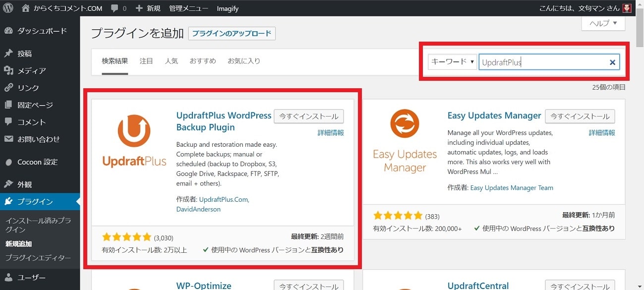Expand the ヘルプ help panel

pos(603,23)
